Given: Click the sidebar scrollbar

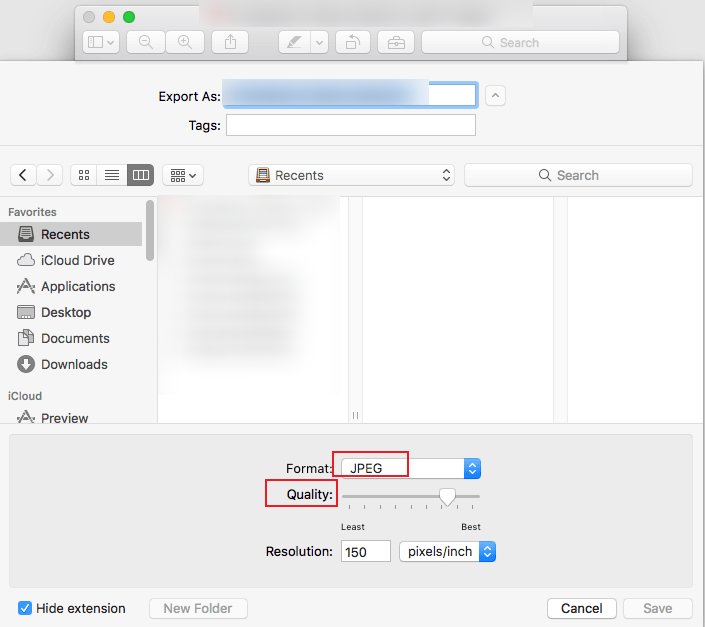Looking at the screenshot, I should (150, 230).
